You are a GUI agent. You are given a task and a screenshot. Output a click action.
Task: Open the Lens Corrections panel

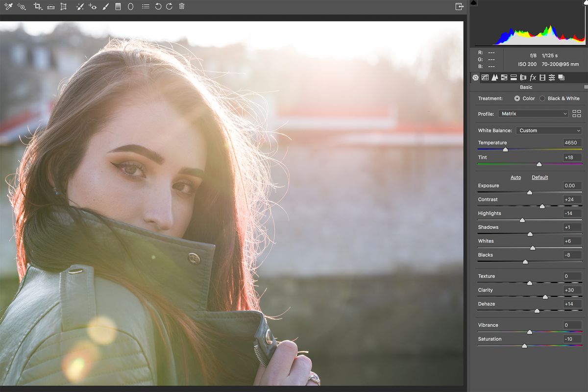coord(522,77)
